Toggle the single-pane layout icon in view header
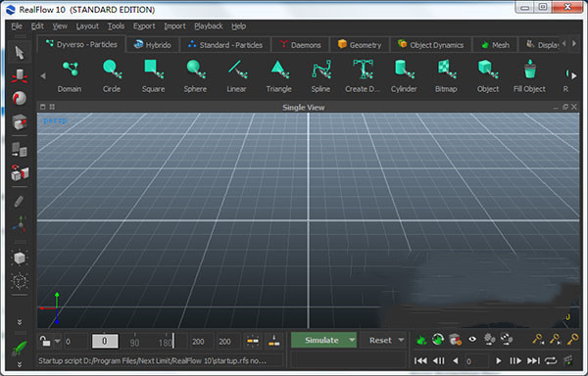 43,107
